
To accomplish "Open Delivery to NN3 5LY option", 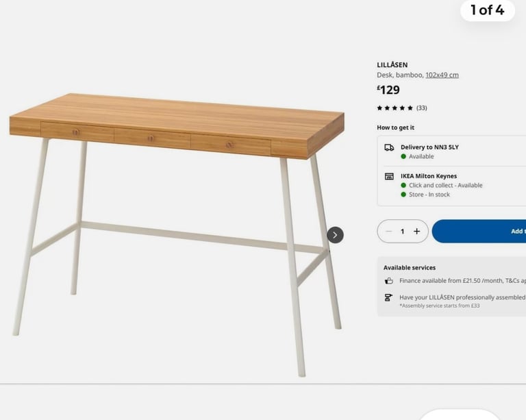I will click(429, 147).
